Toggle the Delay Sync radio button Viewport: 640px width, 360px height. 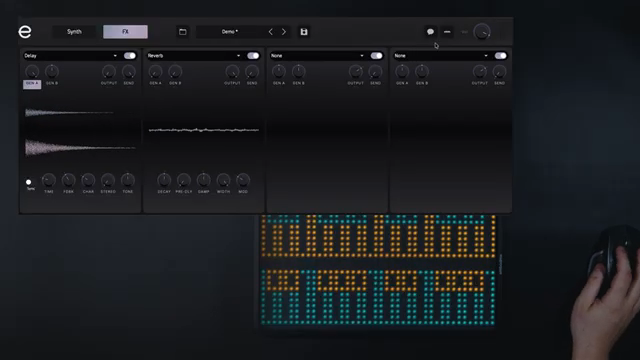[29, 182]
